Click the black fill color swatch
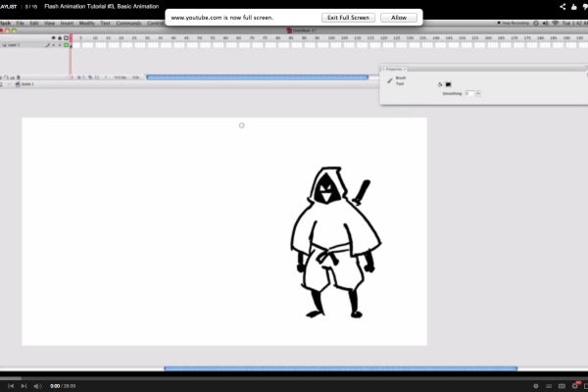The width and height of the screenshot is (588, 392). tap(448, 84)
